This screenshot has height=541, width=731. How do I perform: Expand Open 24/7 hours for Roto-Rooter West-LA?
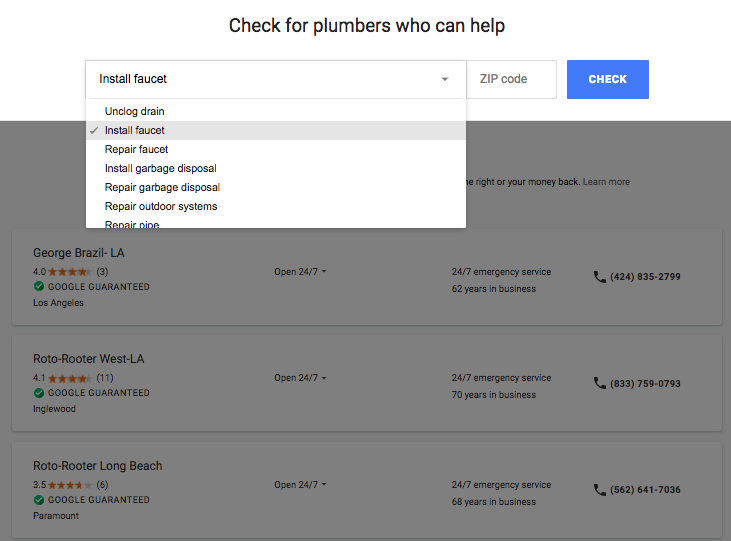tap(300, 378)
